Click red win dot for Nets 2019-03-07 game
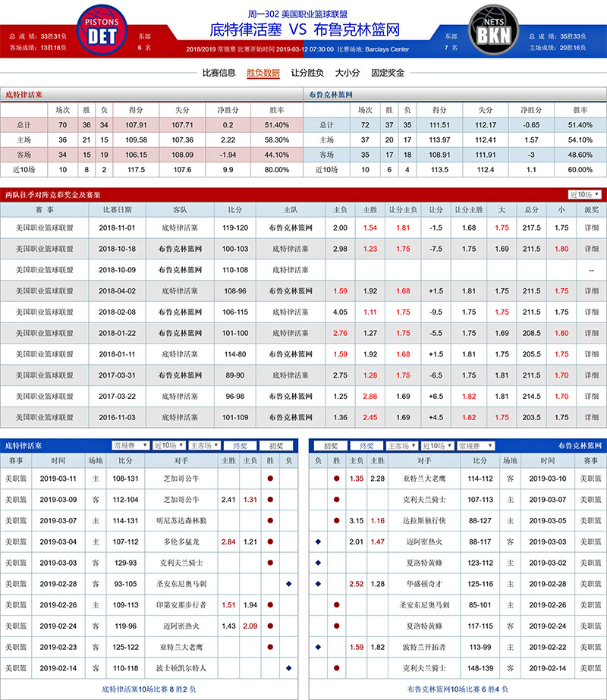The width and height of the screenshot is (607, 700). [x=336, y=500]
